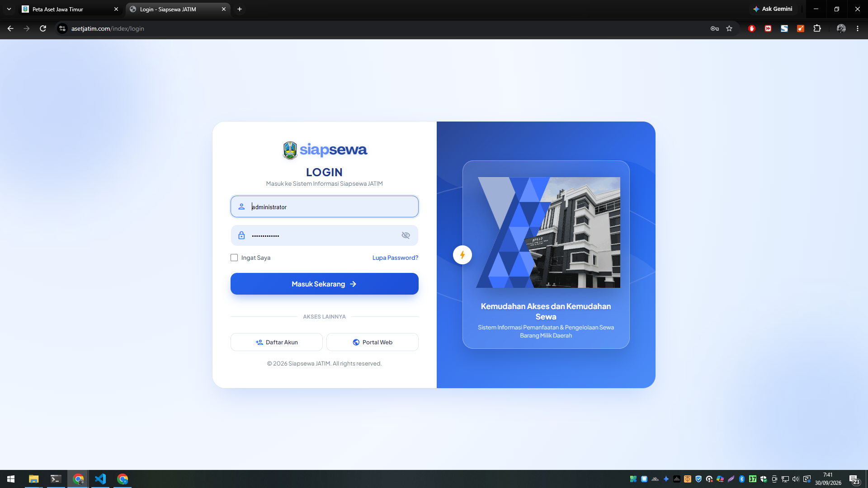The height and width of the screenshot is (488, 868).
Task: Focus the password input field
Action: click(325, 235)
